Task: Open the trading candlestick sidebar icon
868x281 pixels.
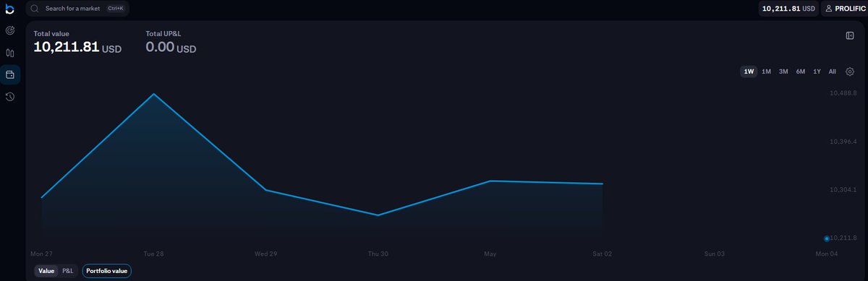Action: tap(10, 53)
